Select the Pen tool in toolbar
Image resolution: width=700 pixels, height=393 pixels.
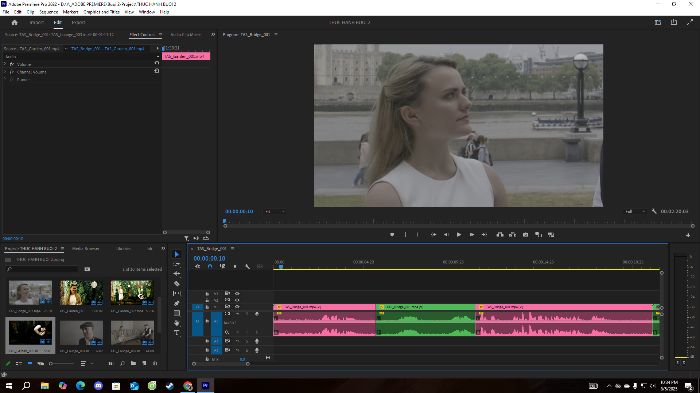177,303
